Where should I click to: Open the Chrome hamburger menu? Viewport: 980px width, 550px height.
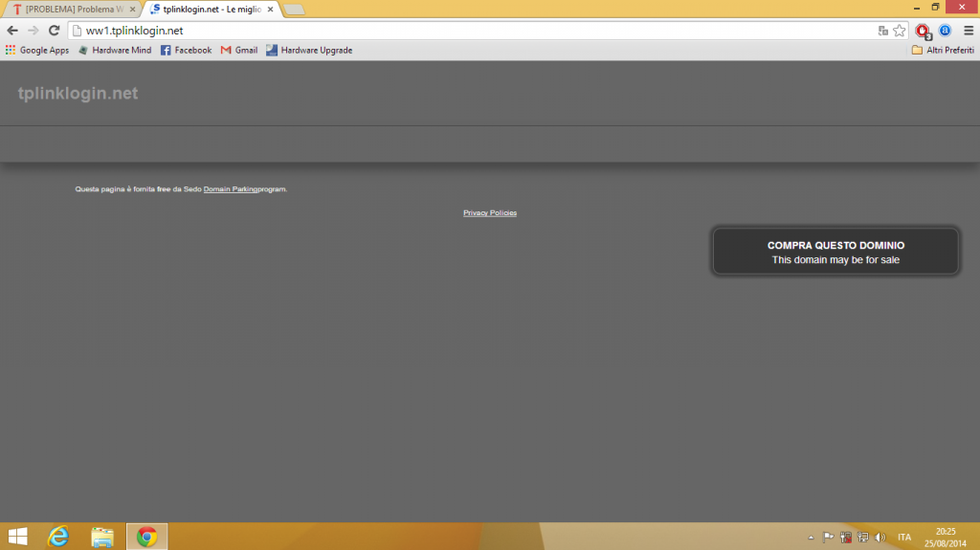click(x=968, y=31)
